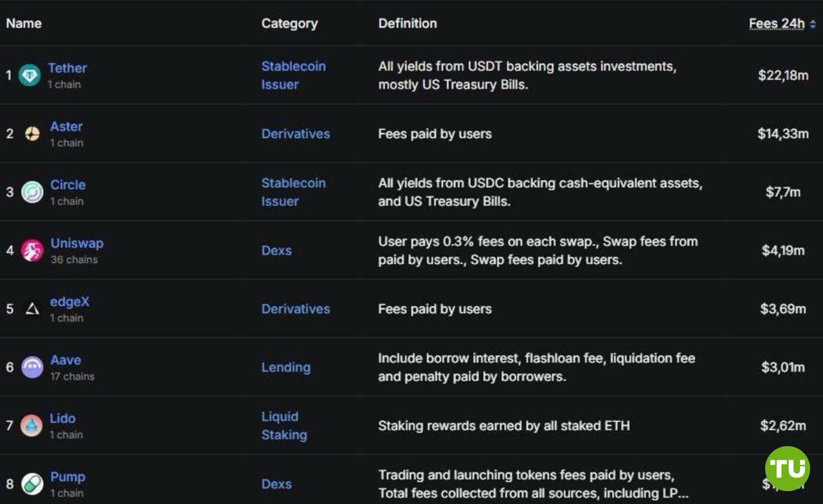This screenshot has height=504, width=823.
Task: Click the Uniswap unicorn icon
Action: [32, 250]
